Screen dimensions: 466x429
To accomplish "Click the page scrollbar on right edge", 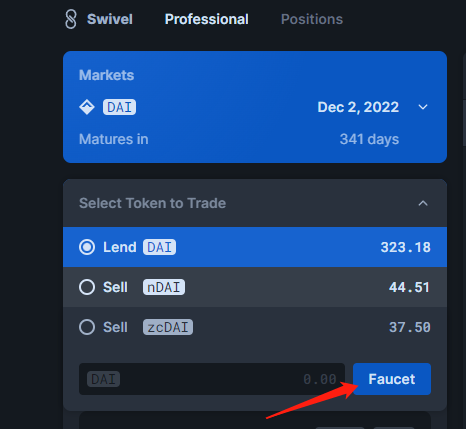I will 464,123.
